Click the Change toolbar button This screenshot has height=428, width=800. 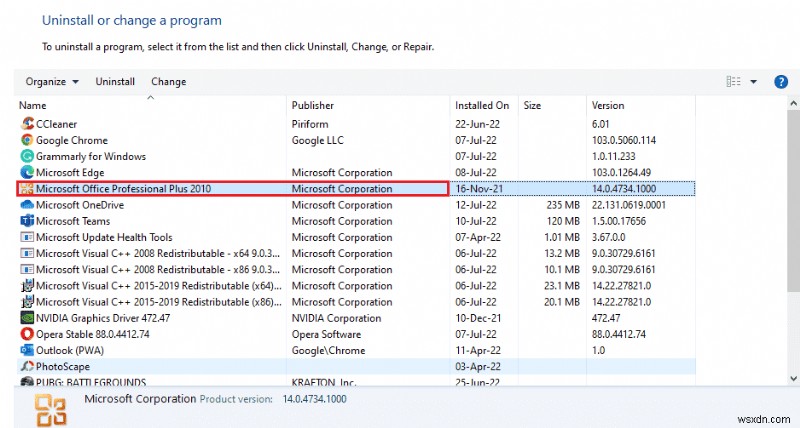(x=168, y=81)
